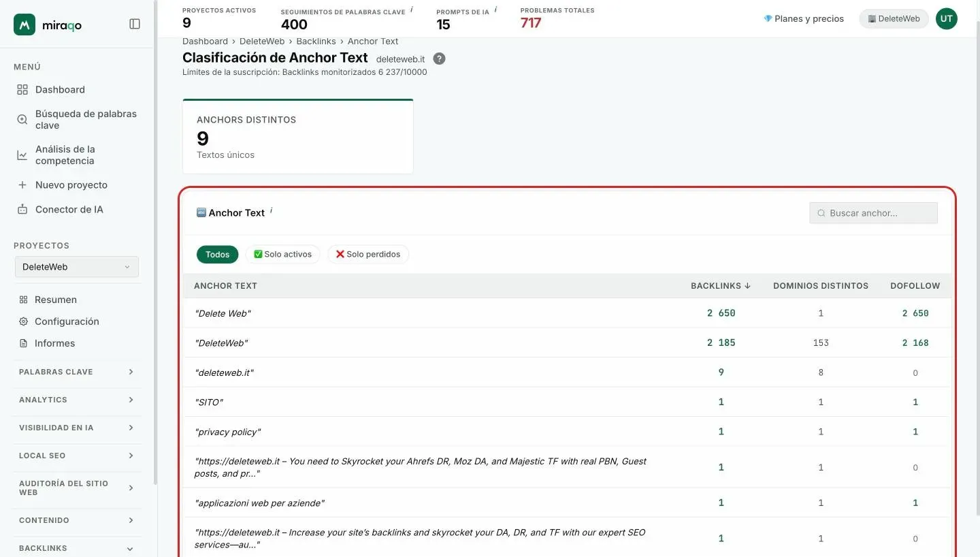This screenshot has height=557, width=980.
Task: Click the keyword search magnifier icon
Action: pyautogui.click(x=22, y=120)
